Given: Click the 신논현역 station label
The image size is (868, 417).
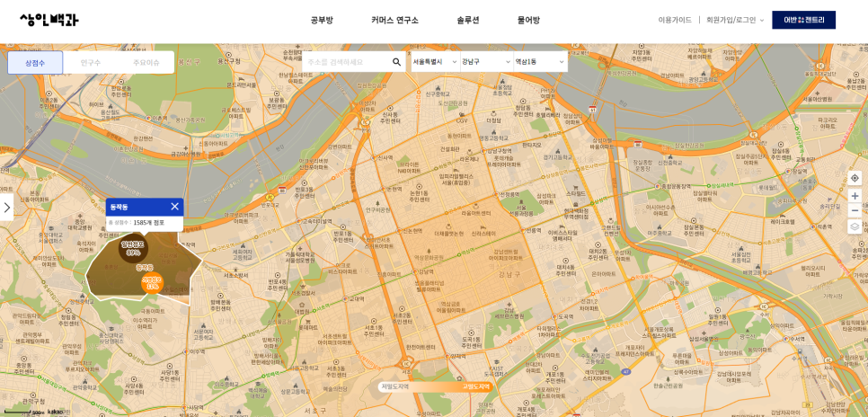Looking at the screenshot, I should pos(412,230).
